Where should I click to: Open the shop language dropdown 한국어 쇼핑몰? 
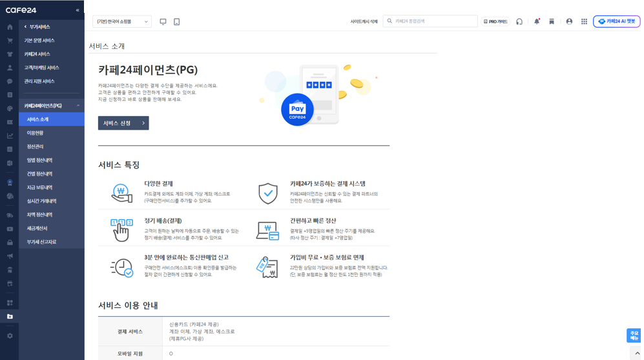click(x=122, y=21)
